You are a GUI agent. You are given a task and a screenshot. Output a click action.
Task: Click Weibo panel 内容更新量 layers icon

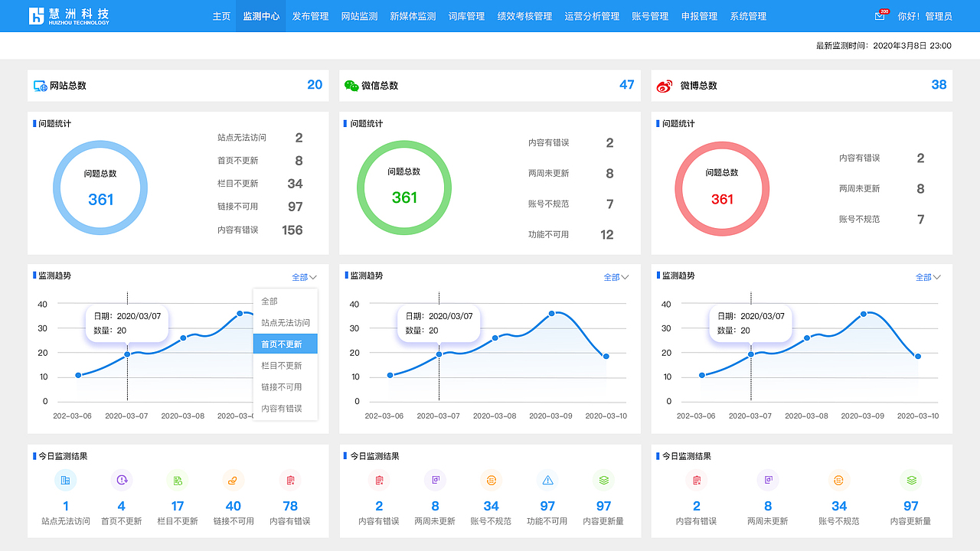911,480
